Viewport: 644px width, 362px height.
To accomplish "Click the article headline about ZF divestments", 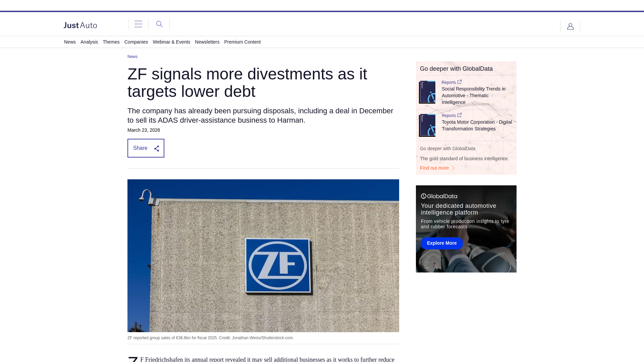I will (247, 83).
